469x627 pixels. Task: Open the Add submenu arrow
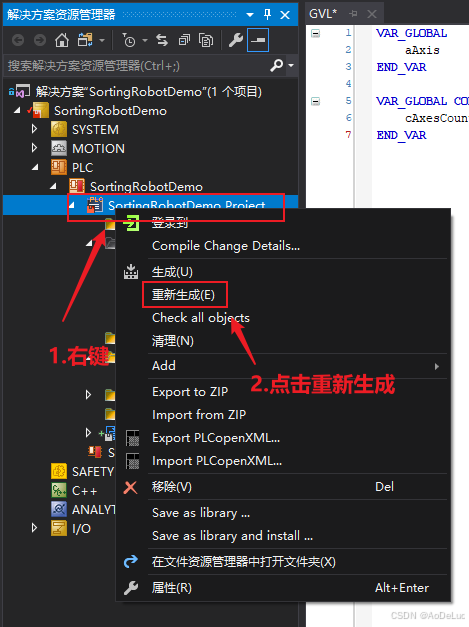437,366
